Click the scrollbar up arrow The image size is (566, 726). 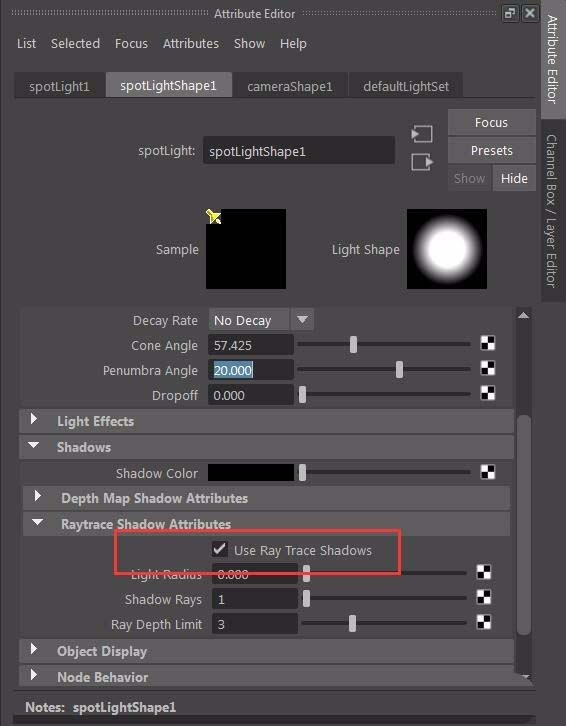[523, 315]
